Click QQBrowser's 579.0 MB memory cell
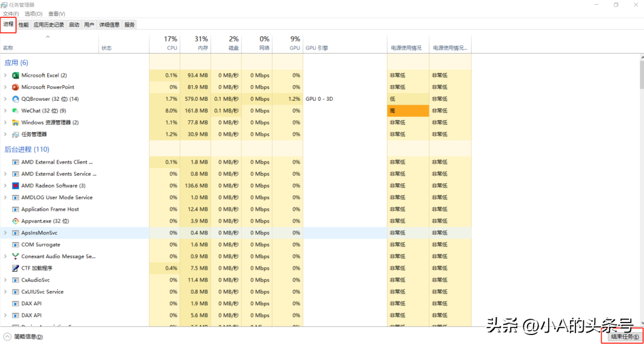 pos(196,99)
